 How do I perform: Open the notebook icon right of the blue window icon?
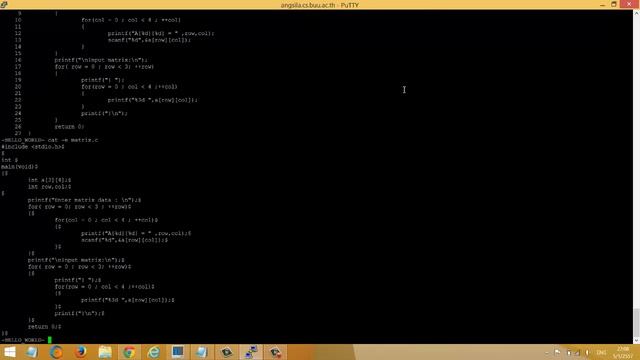[202, 352]
